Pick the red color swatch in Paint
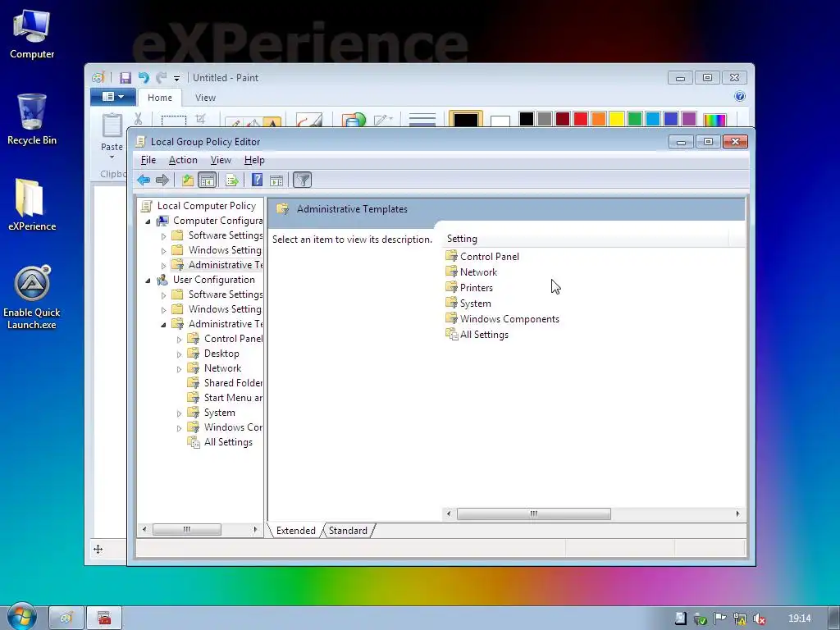 pos(580,118)
